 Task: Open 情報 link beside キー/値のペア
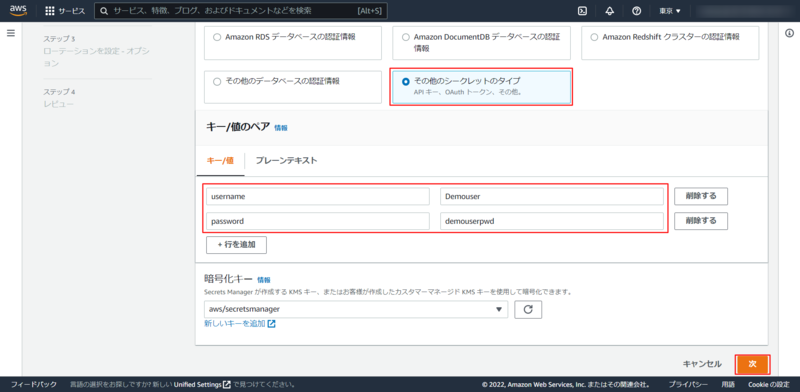tap(281, 128)
